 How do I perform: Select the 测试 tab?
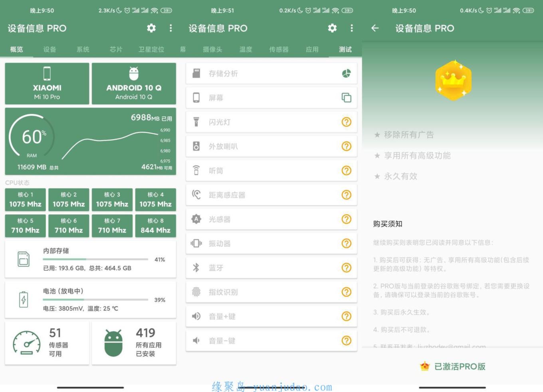[345, 49]
